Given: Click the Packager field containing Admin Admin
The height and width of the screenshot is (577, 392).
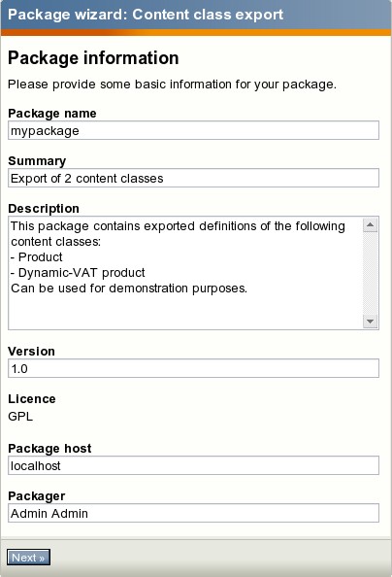Looking at the screenshot, I should coord(193,513).
